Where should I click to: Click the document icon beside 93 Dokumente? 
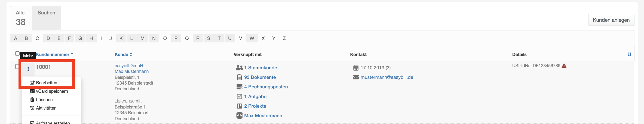click(x=239, y=77)
